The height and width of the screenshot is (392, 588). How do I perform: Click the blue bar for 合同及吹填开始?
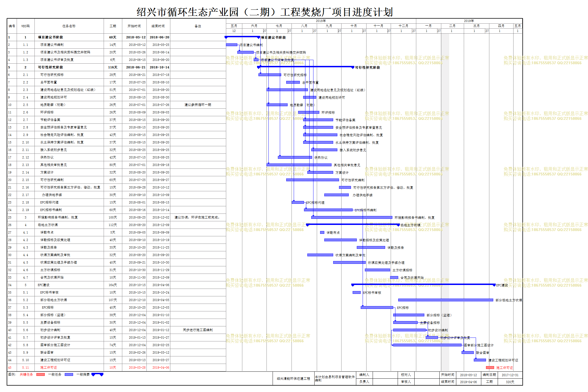(394, 277)
